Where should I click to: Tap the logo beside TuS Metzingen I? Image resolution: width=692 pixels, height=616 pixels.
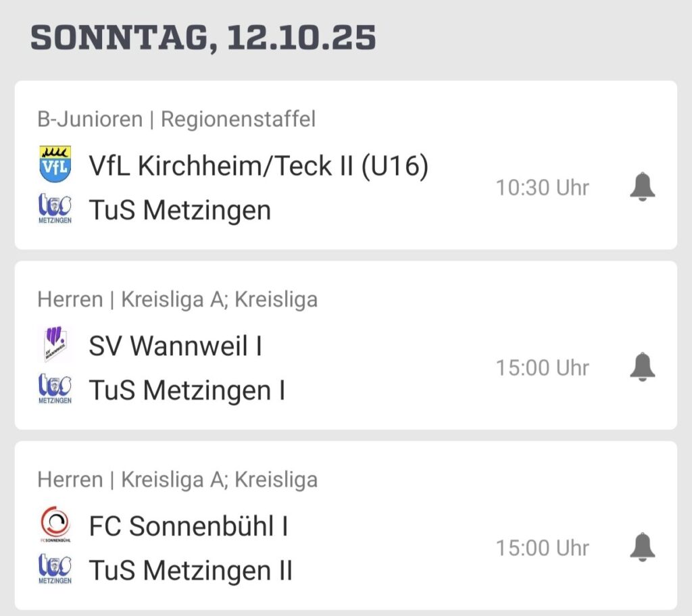click(x=55, y=390)
